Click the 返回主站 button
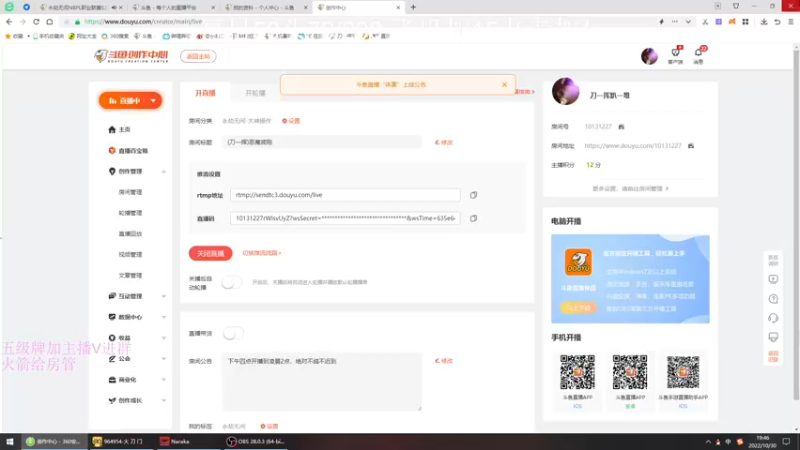800x450 pixels. [x=198, y=56]
